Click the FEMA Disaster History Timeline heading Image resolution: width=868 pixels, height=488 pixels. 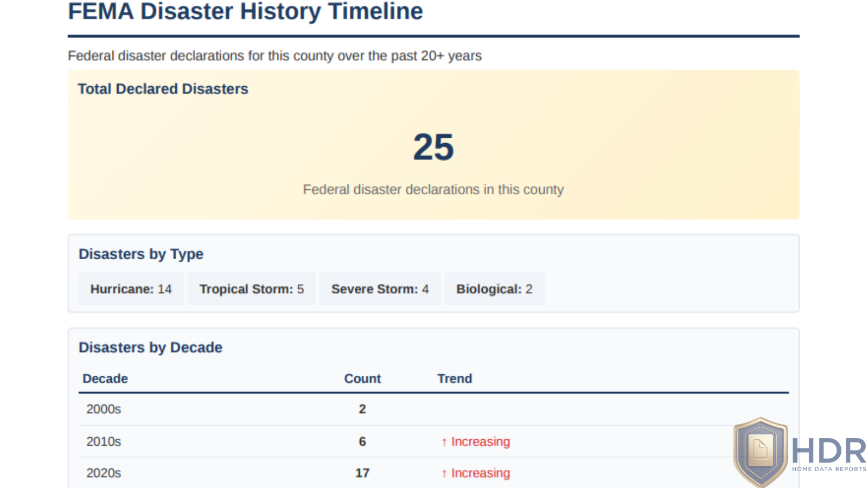click(x=245, y=11)
